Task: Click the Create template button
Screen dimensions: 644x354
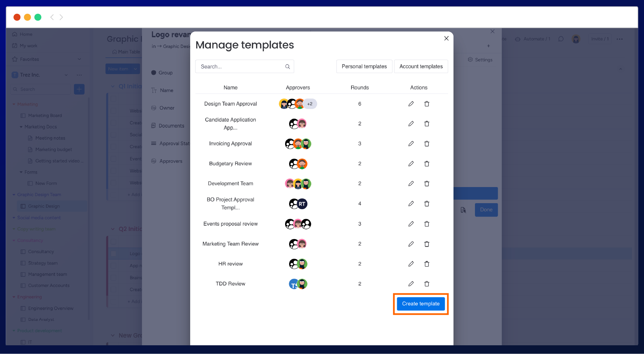Action: 421,304
